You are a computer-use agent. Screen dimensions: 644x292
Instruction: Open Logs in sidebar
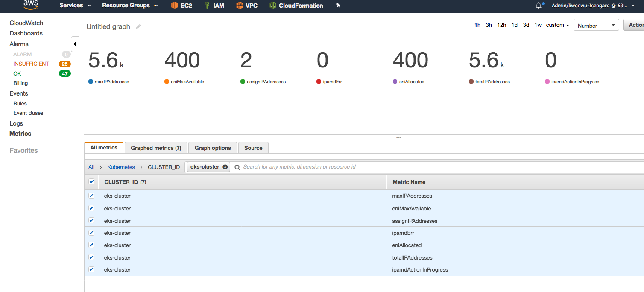coord(16,123)
